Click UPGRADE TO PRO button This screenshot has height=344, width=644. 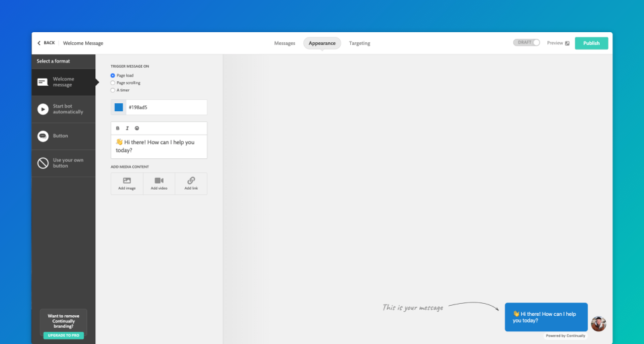(x=64, y=335)
